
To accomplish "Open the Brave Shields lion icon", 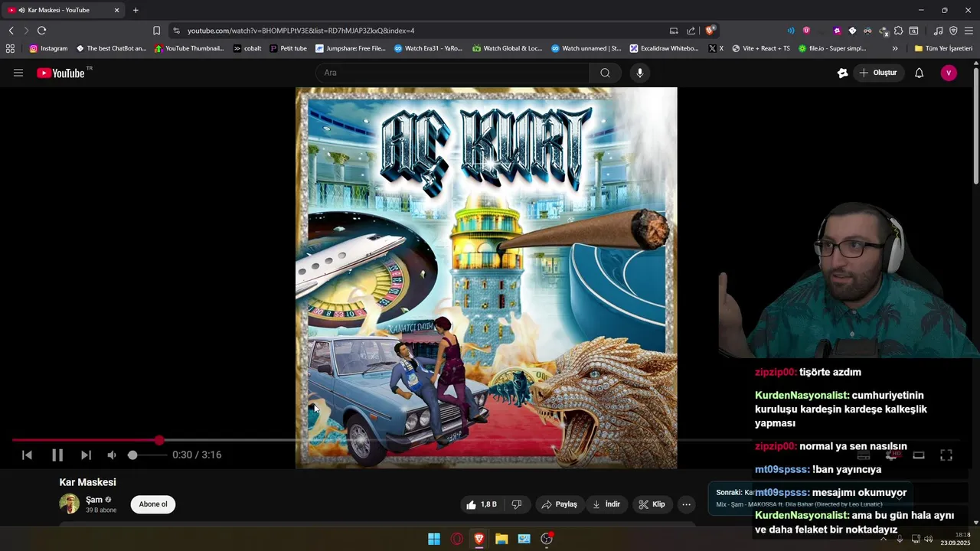I will point(710,31).
